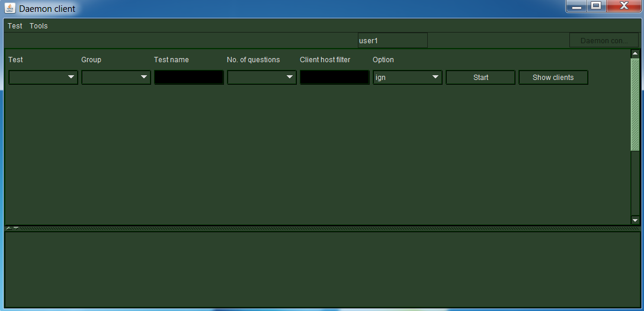Open the No. of questions dropdown
The image size is (644, 311).
262,77
